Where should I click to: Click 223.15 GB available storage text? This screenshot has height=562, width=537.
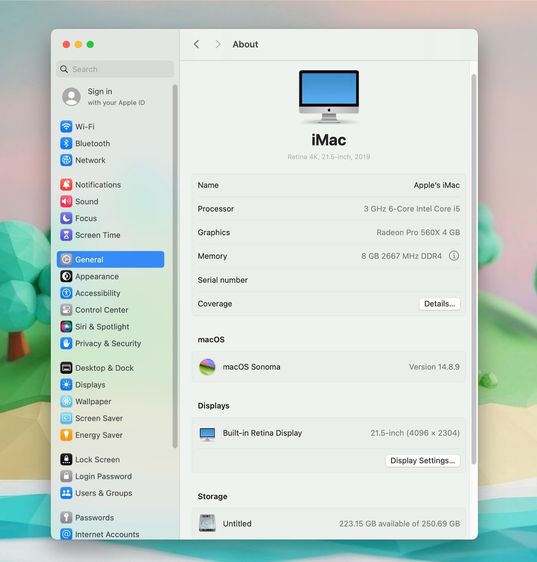tap(399, 524)
